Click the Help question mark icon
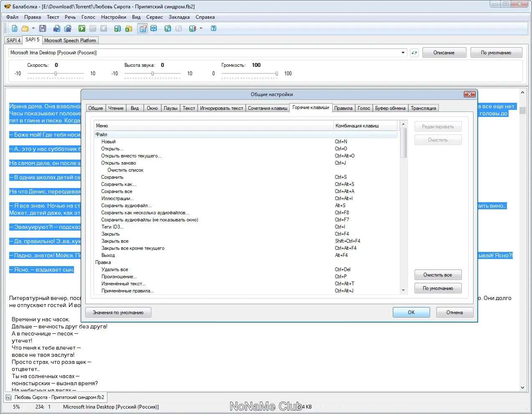Image resolution: width=532 pixels, height=414 pixels. [x=214, y=28]
